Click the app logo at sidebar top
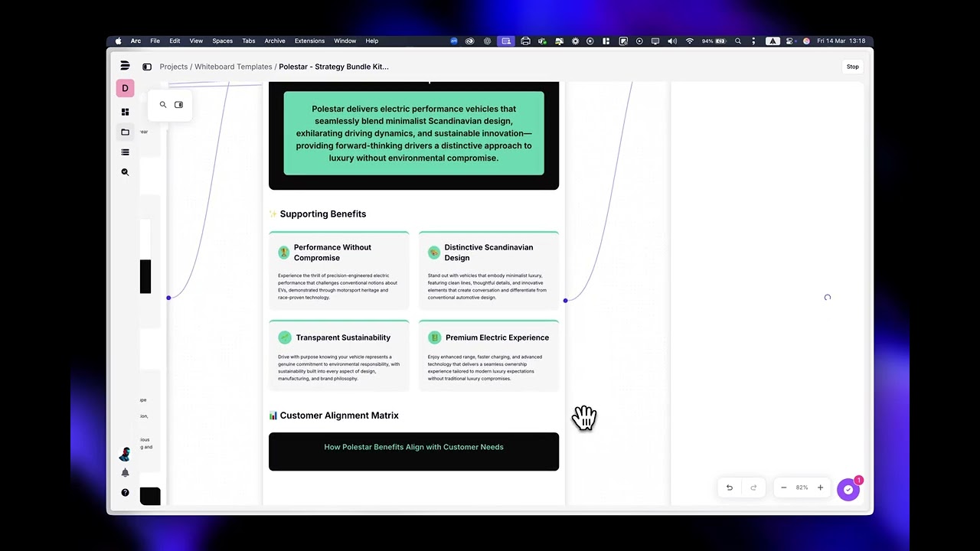This screenshot has height=551, width=980. point(125,66)
